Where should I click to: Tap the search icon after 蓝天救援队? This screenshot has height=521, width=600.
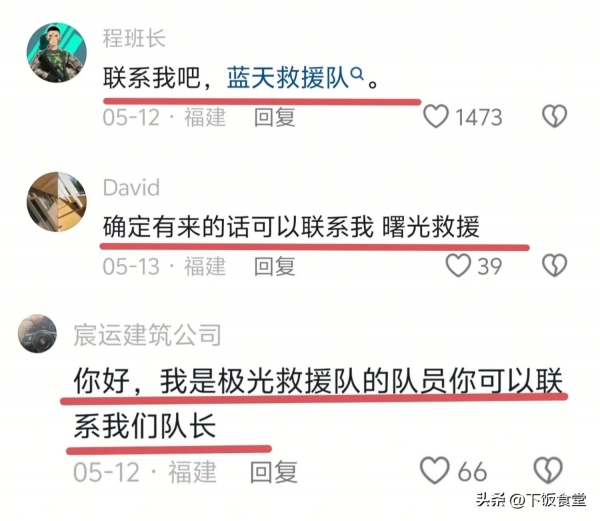coord(357,73)
